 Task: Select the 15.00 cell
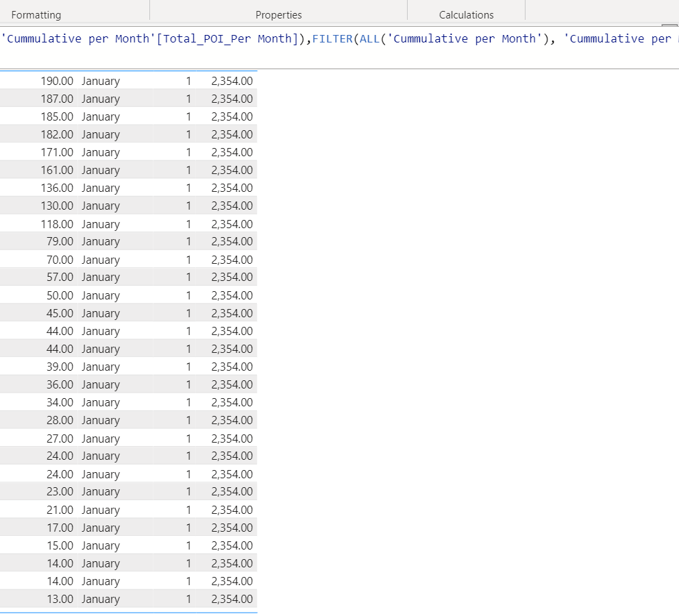[x=60, y=545]
